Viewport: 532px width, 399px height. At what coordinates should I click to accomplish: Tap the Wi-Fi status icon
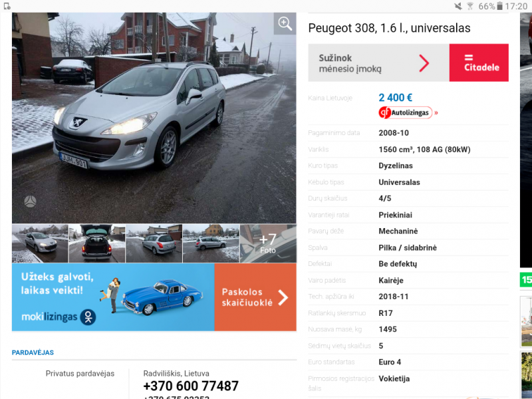coord(470,6)
